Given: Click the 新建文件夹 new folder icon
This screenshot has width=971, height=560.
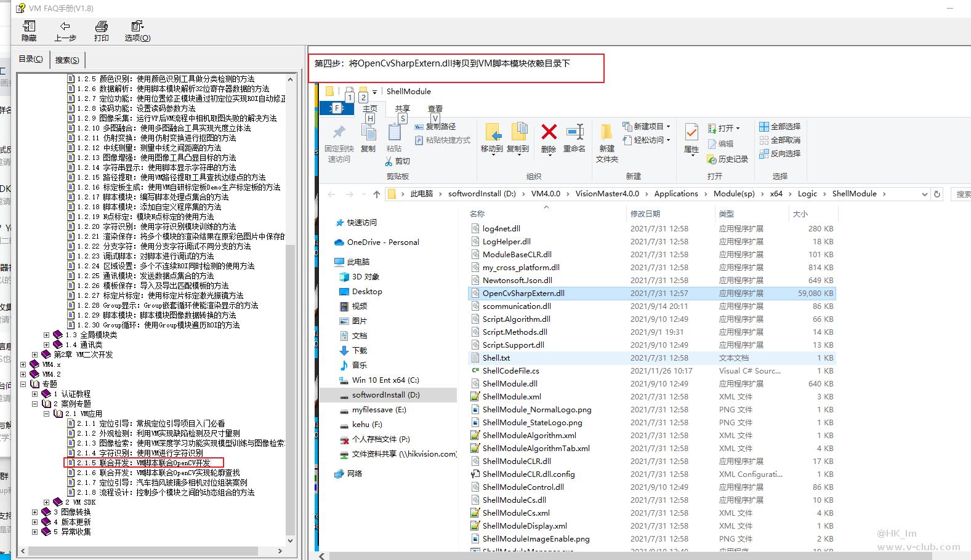Looking at the screenshot, I should pos(606,132).
